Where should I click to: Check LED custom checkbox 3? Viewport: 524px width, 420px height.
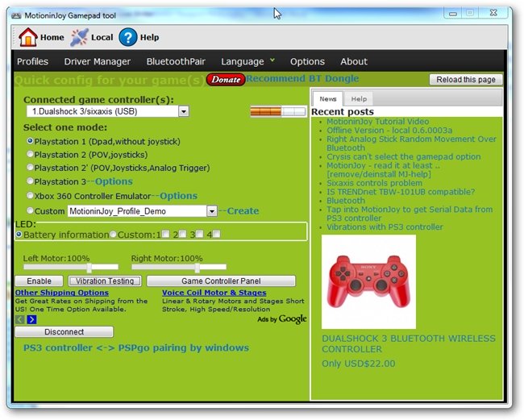[199, 234]
